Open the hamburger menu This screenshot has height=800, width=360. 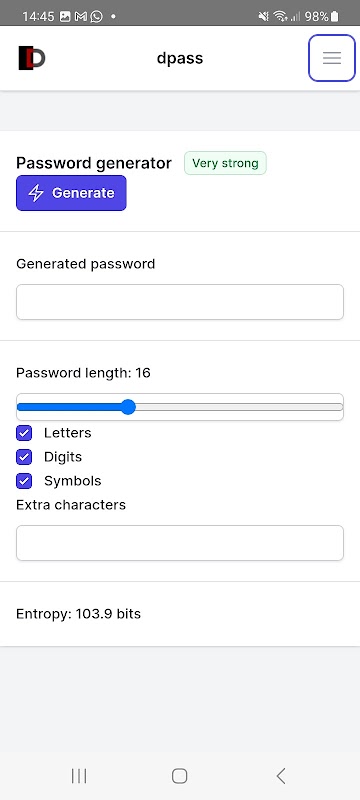click(x=331, y=58)
